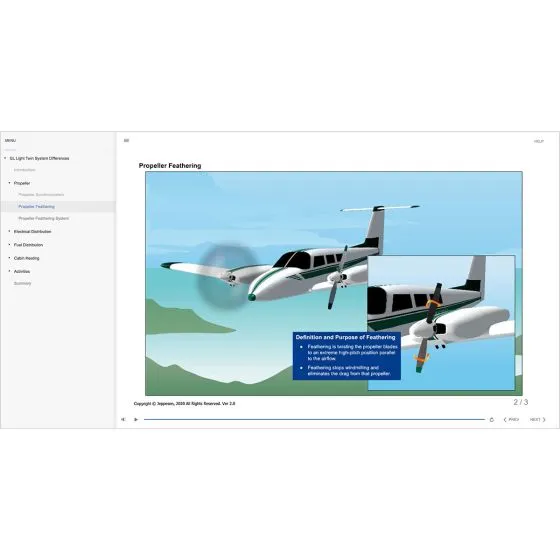Expand the Fuel Distribution section
This screenshot has width=560, height=560.
[9, 245]
